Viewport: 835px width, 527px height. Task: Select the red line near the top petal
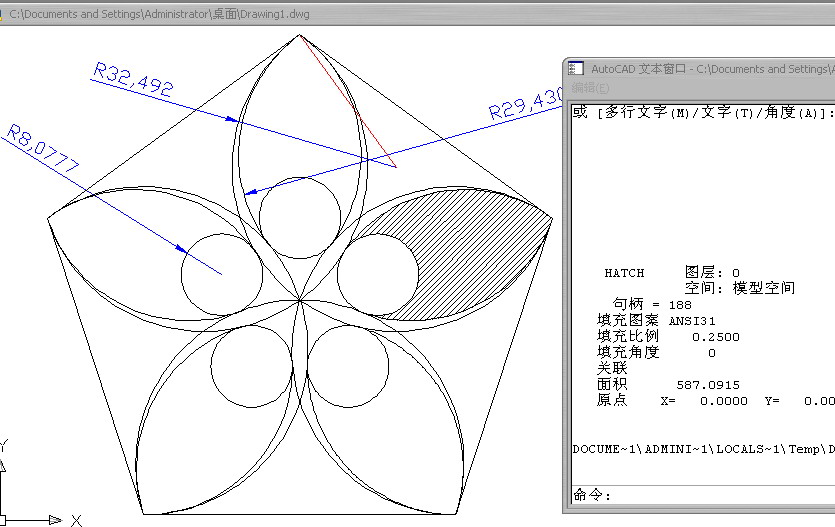point(348,101)
